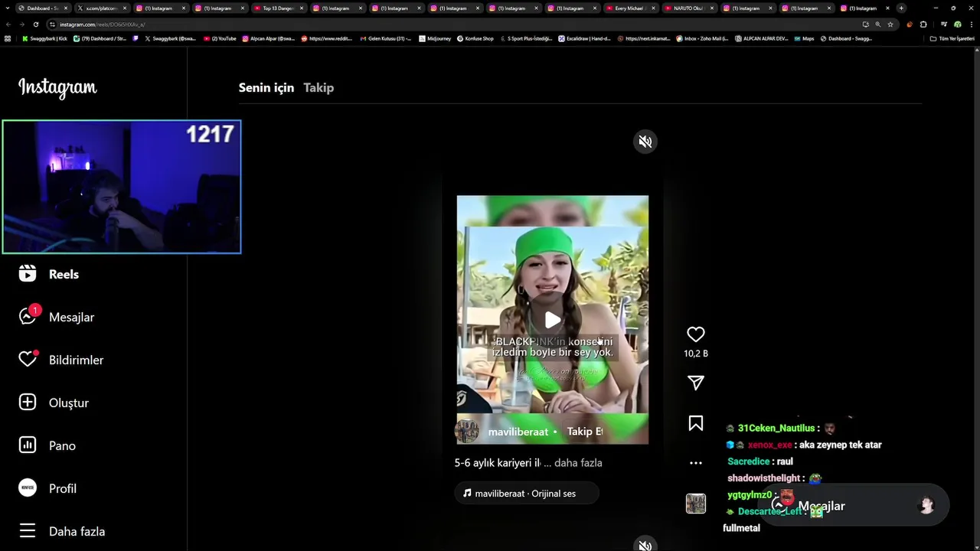Open the Chrome three-dot menu
The width and height of the screenshot is (980, 551).
972,24
